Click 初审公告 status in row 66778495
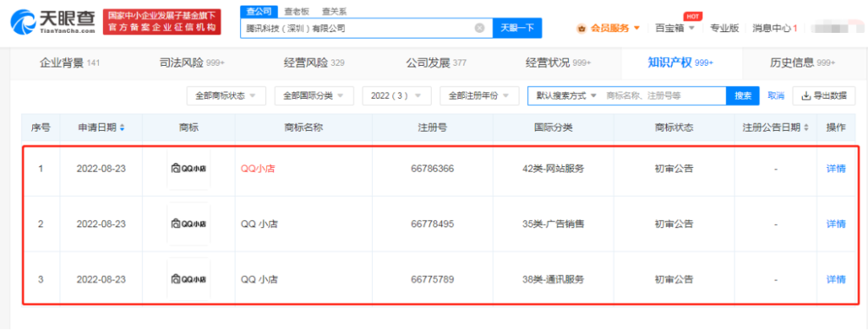Image resolution: width=868 pixels, height=330 pixels. point(674,224)
